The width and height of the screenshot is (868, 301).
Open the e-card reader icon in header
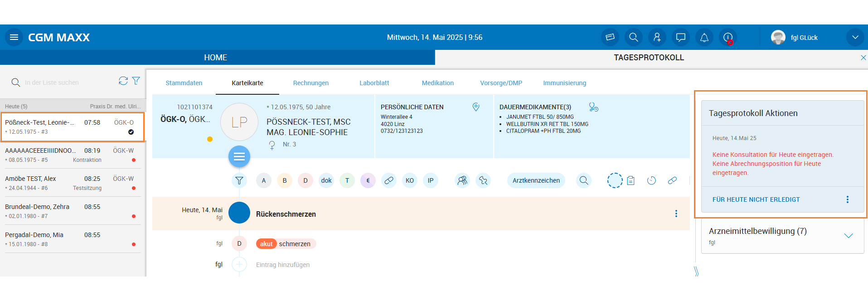coord(610,37)
